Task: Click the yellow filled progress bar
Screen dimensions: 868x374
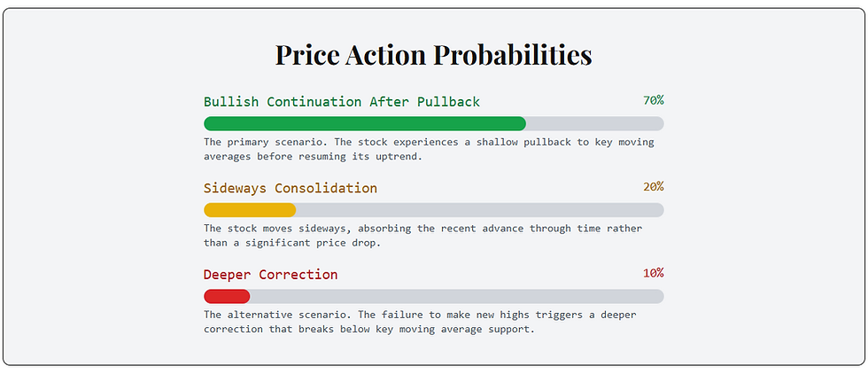Action: [x=250, y=210]
